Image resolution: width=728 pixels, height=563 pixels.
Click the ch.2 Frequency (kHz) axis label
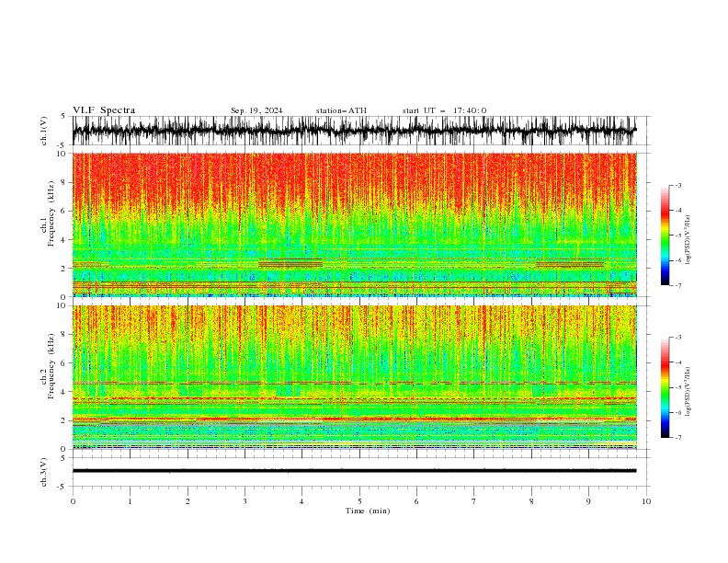pos(49,365)
